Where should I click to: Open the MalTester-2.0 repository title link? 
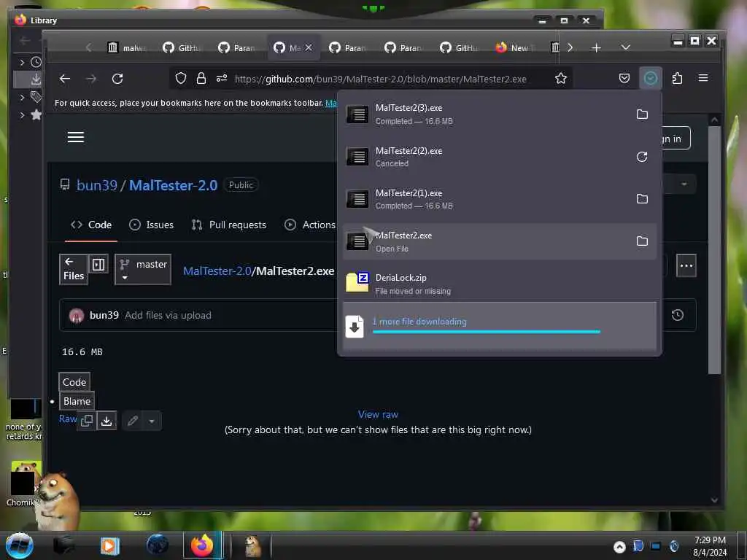point(174,185)
